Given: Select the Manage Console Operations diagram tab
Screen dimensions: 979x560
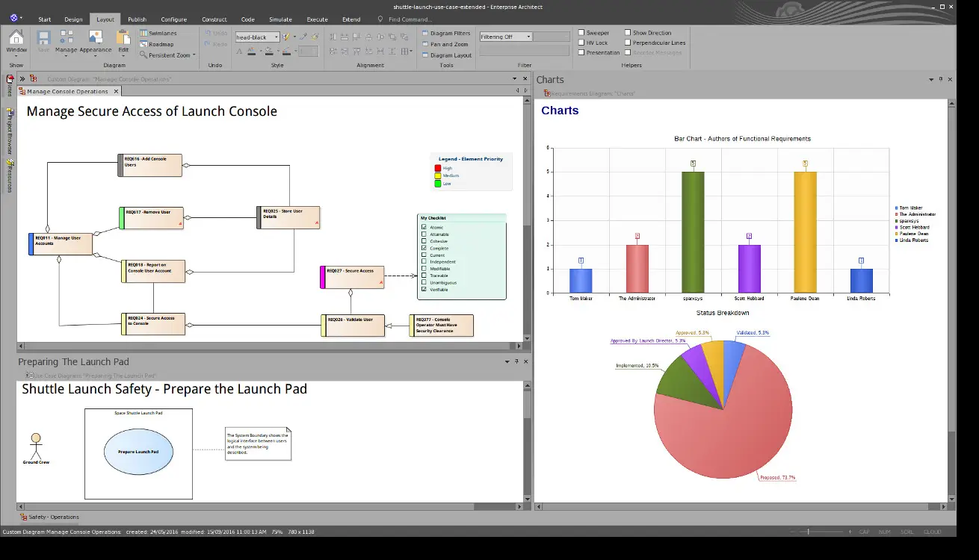Looking at the screenshot, I should 67,91.
